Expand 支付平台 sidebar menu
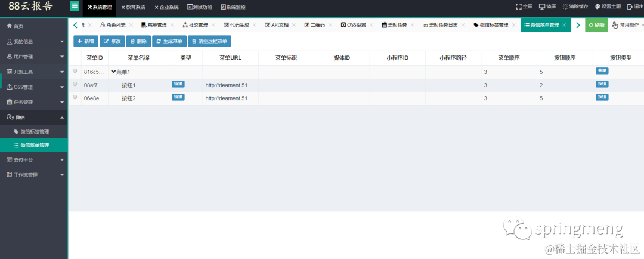The width and height of the screenshot is (644, 259). pos(33,159)
